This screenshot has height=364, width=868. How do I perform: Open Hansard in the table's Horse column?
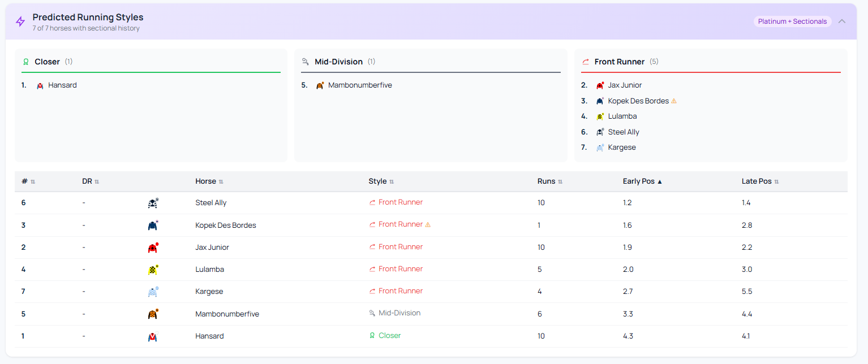[x=209, y=336]
